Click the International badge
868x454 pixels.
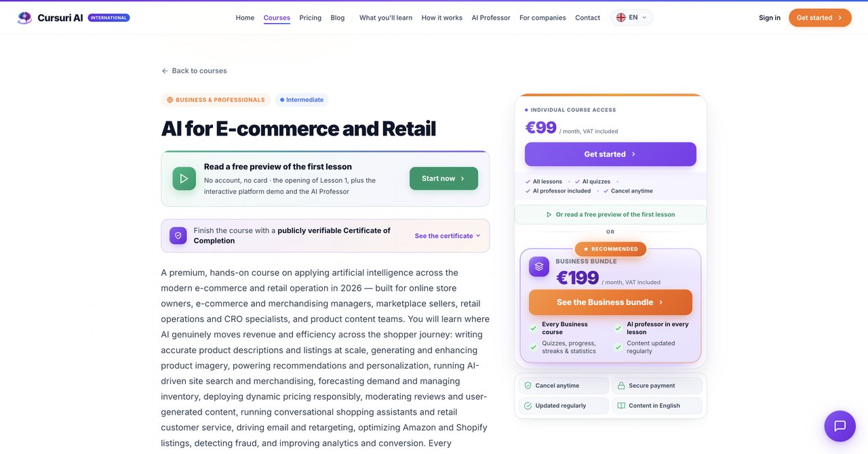click(108, 18)
